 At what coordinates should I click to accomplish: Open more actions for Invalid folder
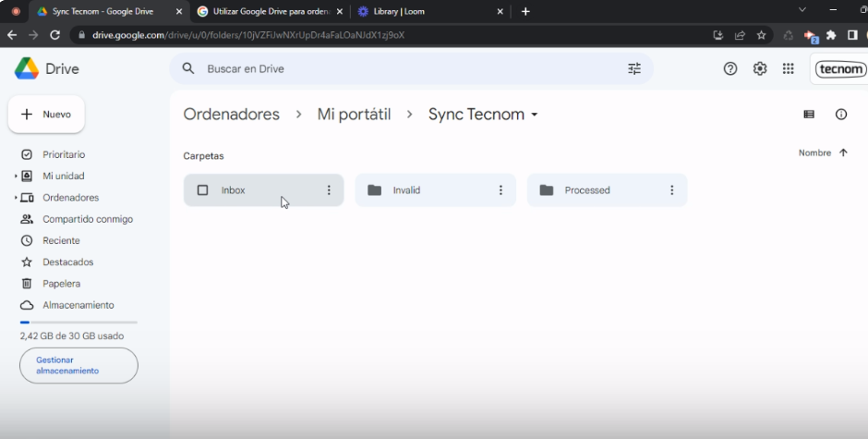[x=500, y=190]
